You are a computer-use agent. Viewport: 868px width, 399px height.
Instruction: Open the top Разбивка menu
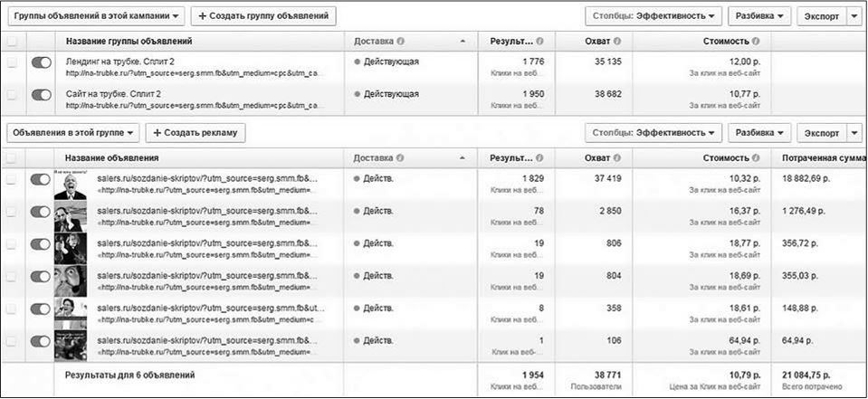pyautogui.click(x=759, y=16)
